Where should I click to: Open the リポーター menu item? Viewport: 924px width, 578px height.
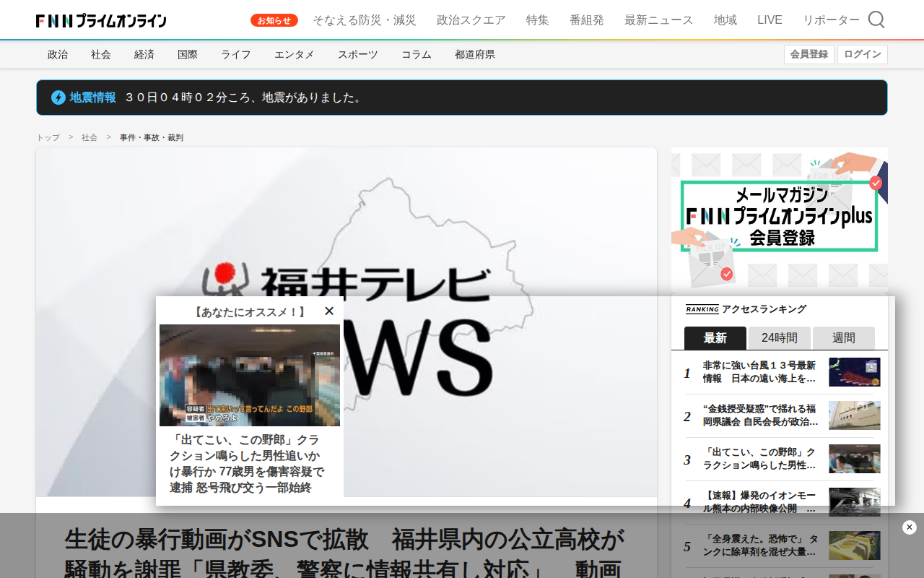832,20
